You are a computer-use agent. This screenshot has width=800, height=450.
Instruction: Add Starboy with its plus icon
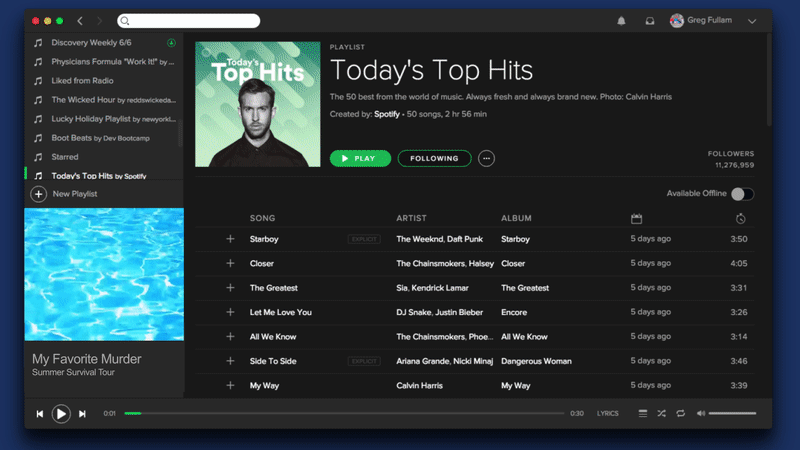230,239
